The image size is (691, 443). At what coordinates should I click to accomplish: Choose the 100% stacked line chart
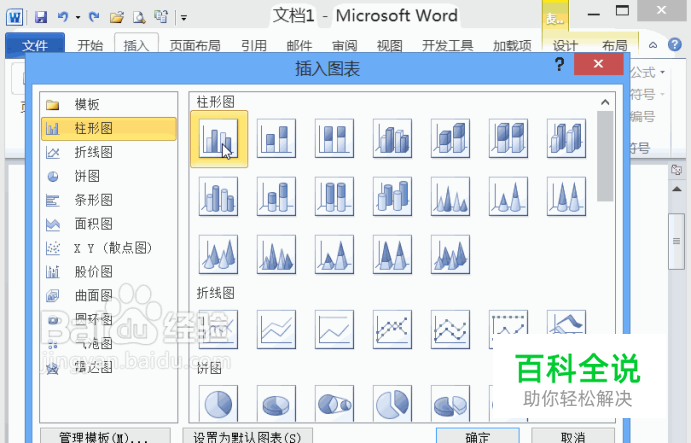point(334,329)
